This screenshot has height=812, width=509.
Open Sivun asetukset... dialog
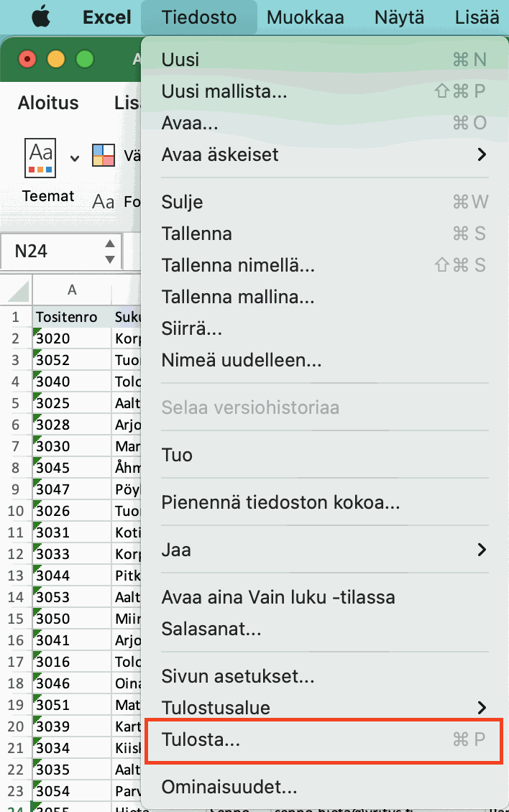coord(324,675)
